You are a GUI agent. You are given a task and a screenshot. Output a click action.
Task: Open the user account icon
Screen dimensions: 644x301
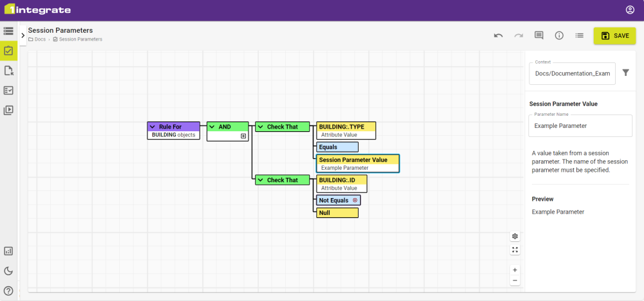tap(630, 10)
